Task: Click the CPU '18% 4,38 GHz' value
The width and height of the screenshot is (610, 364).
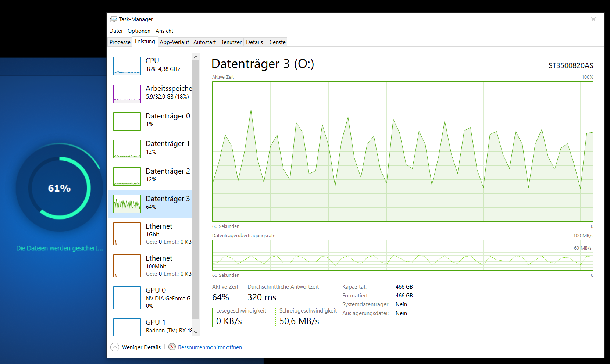Action: click(x=163, y=69)
